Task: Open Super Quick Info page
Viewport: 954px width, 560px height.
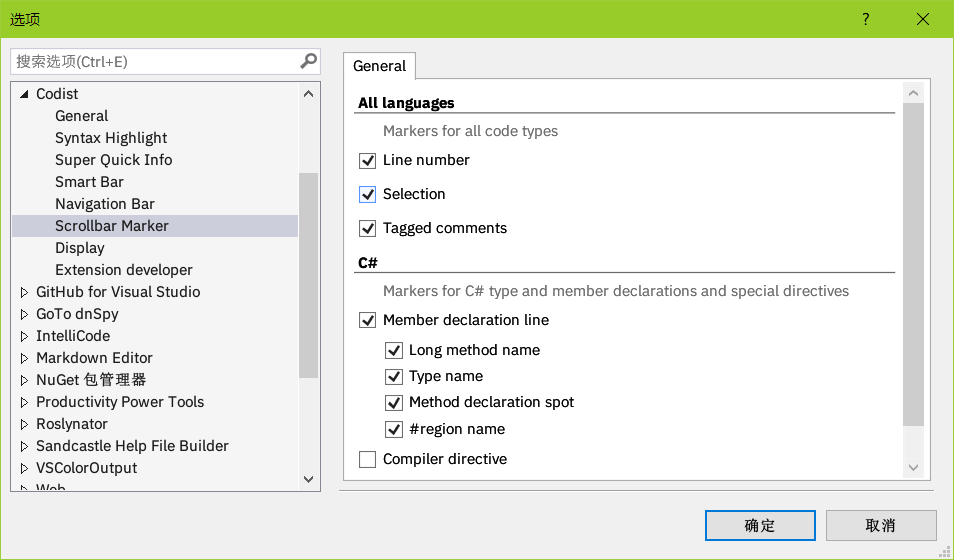Action: pos(114,159)
